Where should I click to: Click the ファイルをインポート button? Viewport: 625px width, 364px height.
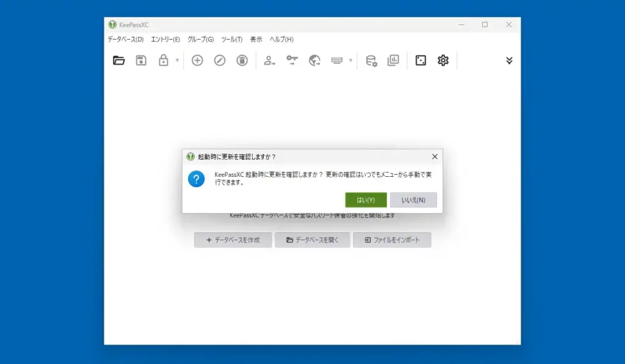click(392, 240)
